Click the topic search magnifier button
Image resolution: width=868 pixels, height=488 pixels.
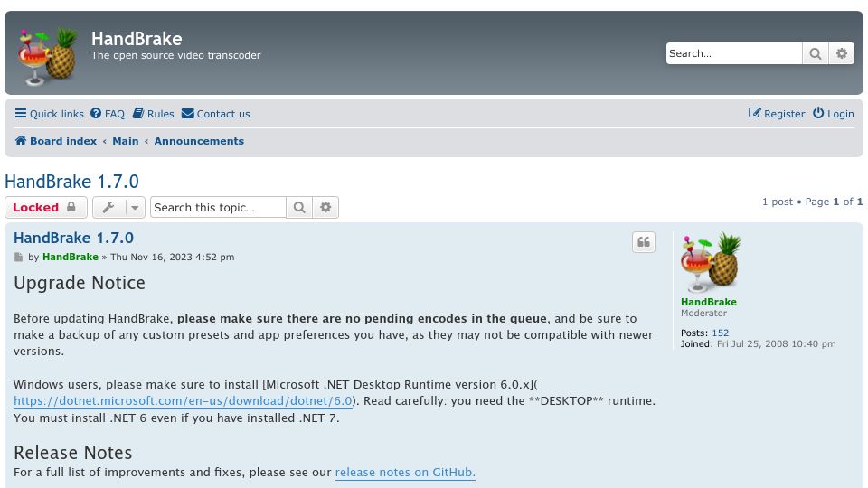coord(299,208)
